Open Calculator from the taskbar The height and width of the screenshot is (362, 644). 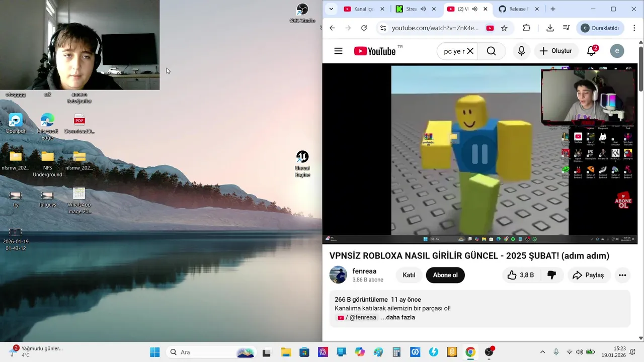[x=396, y=352]
